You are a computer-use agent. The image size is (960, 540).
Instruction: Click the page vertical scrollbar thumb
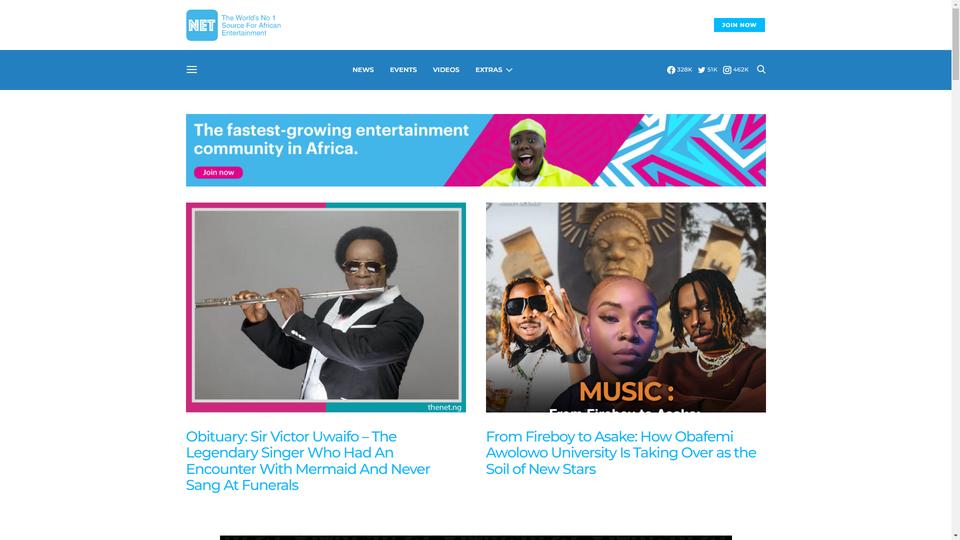pos(955,43)
